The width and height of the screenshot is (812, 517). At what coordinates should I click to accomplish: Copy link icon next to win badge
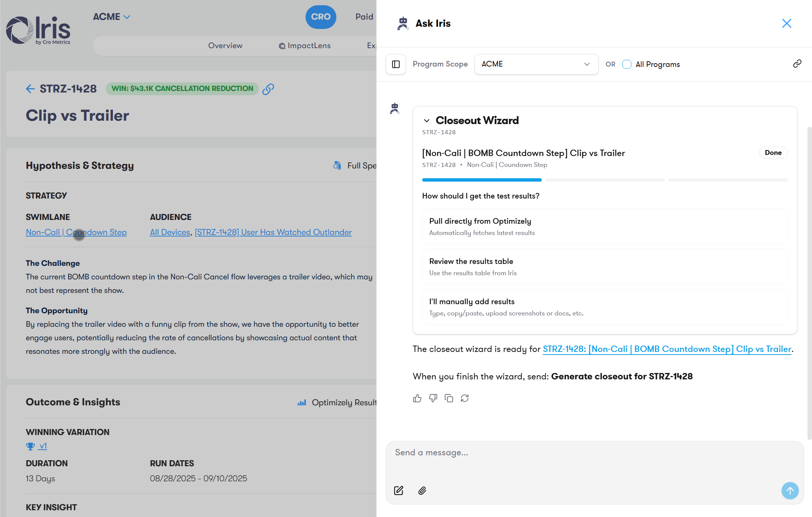(x=268, y=89)
